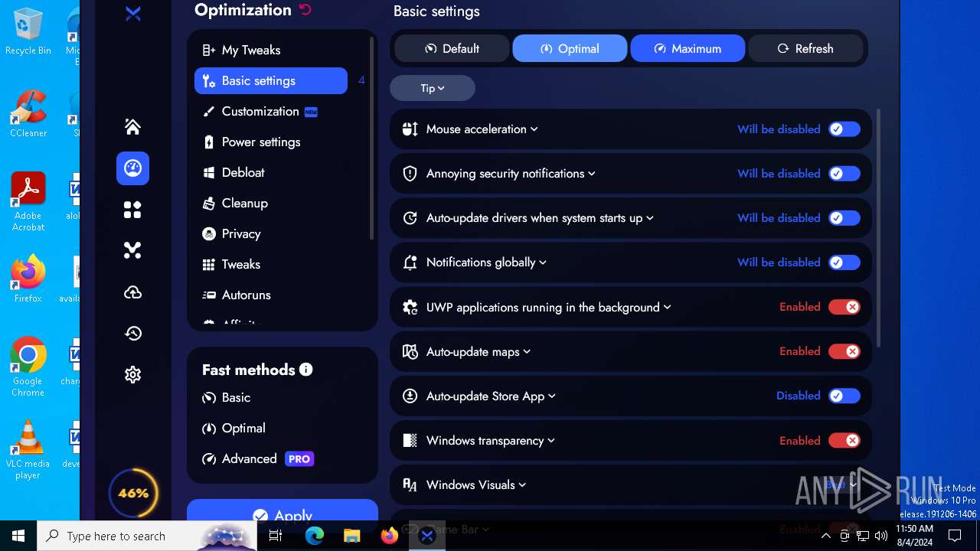Disable UWP applications running in background
980x551 pixels.
(844, 307)
